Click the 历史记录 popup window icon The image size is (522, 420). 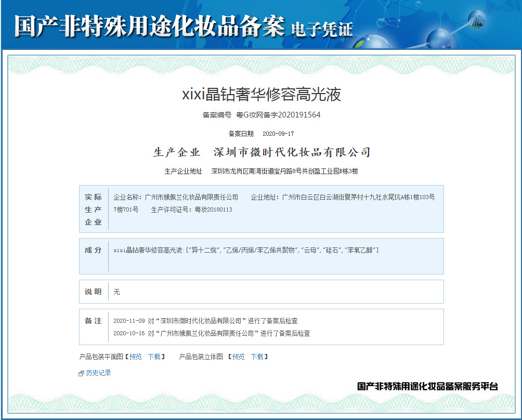click(x=81, y=373)
